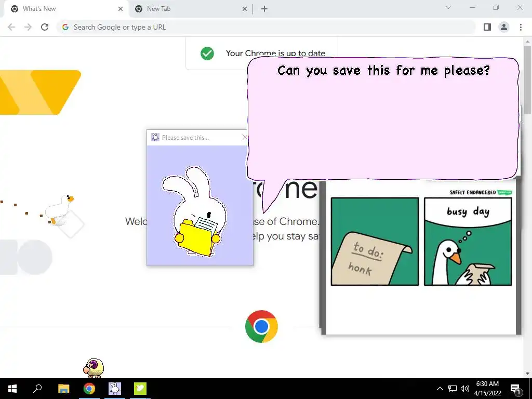The height and width of the screenshot is (399, 532).
Task: Reload the current page
Action: click(x=45, y=27)
